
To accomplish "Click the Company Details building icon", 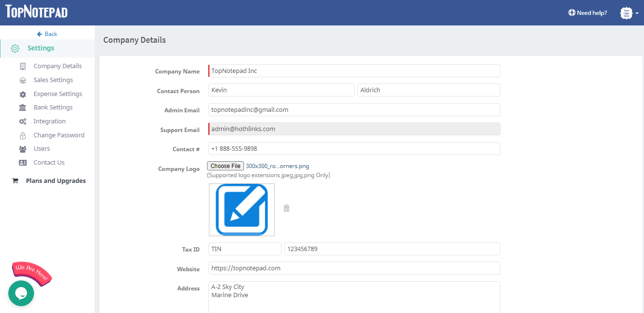I will tap(23, 66).
